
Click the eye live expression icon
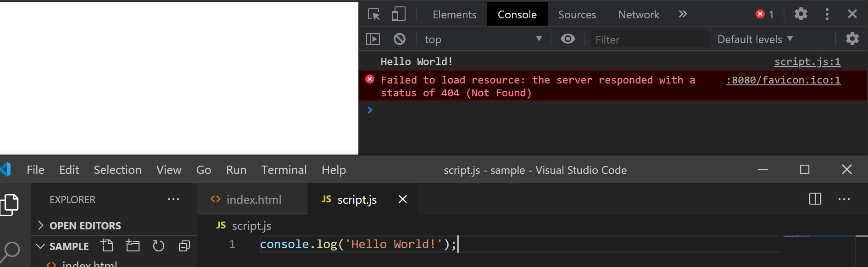(x=568, y=39)
